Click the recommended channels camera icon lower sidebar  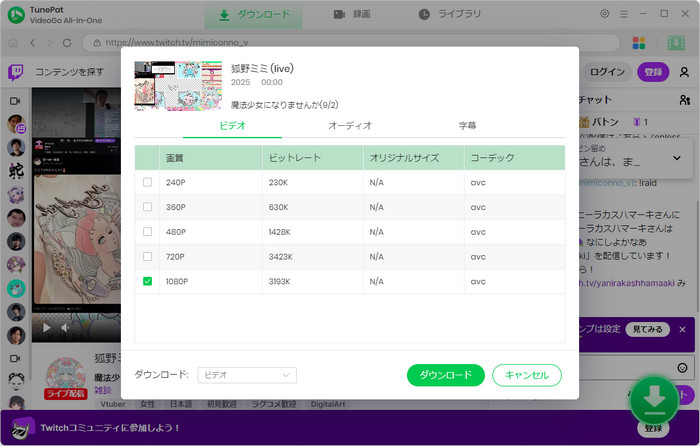pyautogui.click(x=15, y=358)
